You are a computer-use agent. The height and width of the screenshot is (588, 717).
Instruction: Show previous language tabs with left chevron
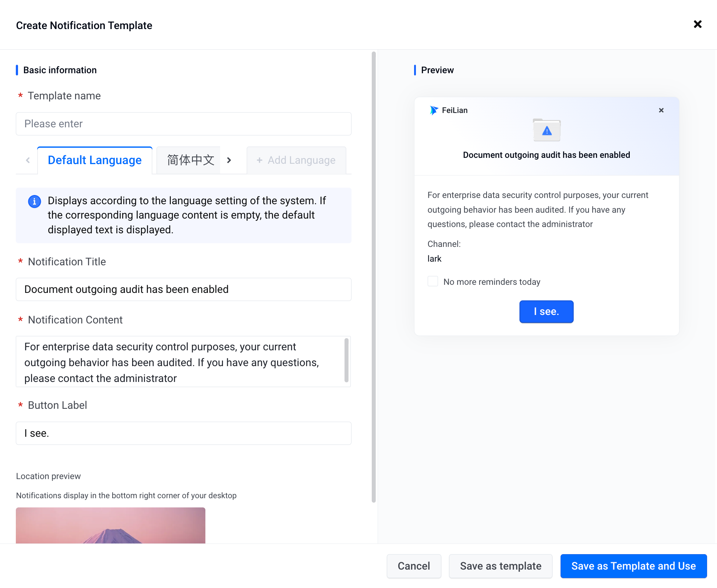pyautogui.click(x=28, y=160)
